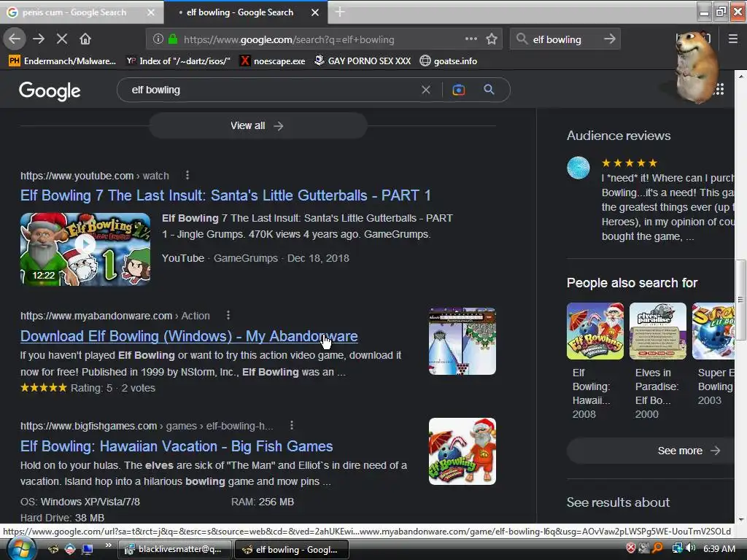The height and width of the screenshot is (560, 747).
Task: Expand the quick launch overflow chevron
Action: point(108,545)
